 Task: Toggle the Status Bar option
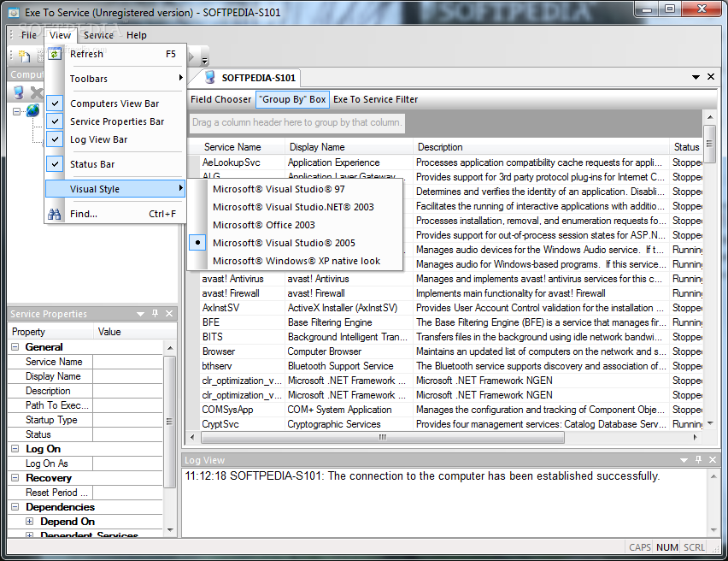pos(115,164)
